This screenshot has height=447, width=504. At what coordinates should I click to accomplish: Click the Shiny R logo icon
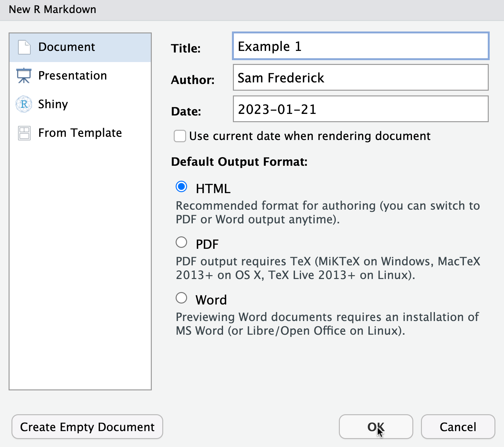click(24, 104)
